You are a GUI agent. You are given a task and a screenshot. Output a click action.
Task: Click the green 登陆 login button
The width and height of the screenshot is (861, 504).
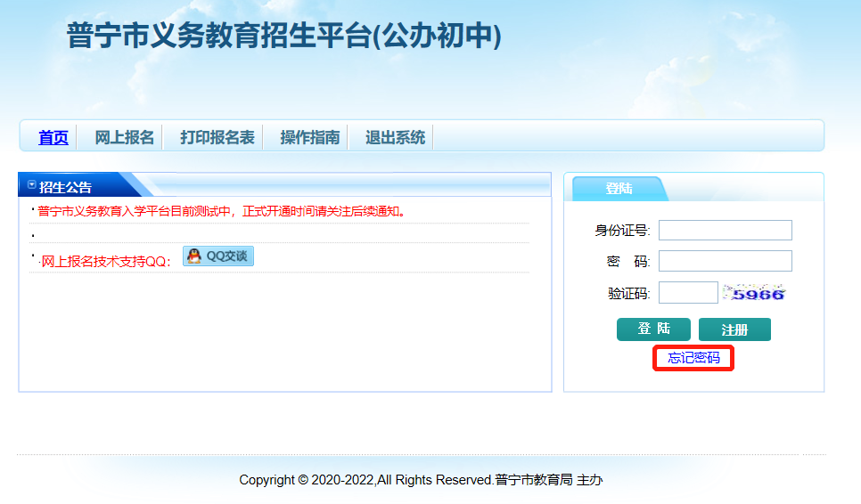[x=653, y=329]
